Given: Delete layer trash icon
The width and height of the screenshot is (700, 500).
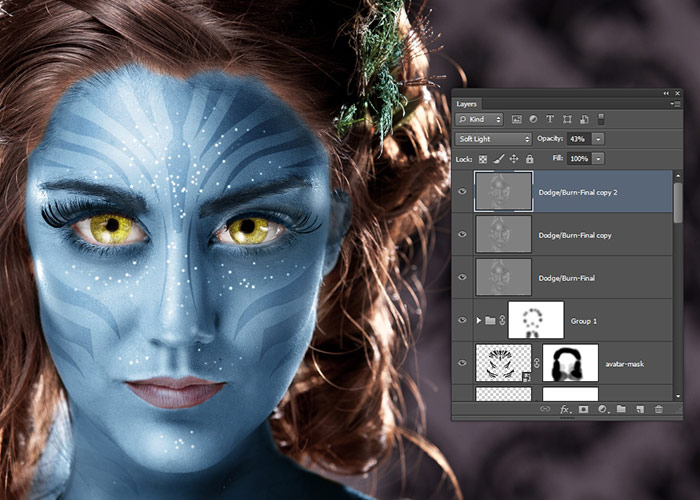Looking at the screenshot, I should 658,409.
